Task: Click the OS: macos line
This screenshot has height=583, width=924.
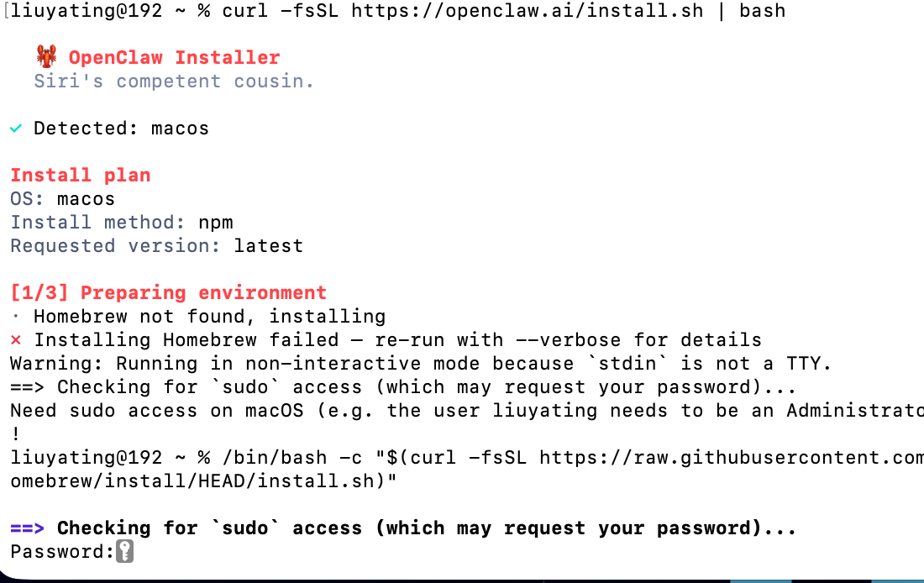Action: [63, 199]
